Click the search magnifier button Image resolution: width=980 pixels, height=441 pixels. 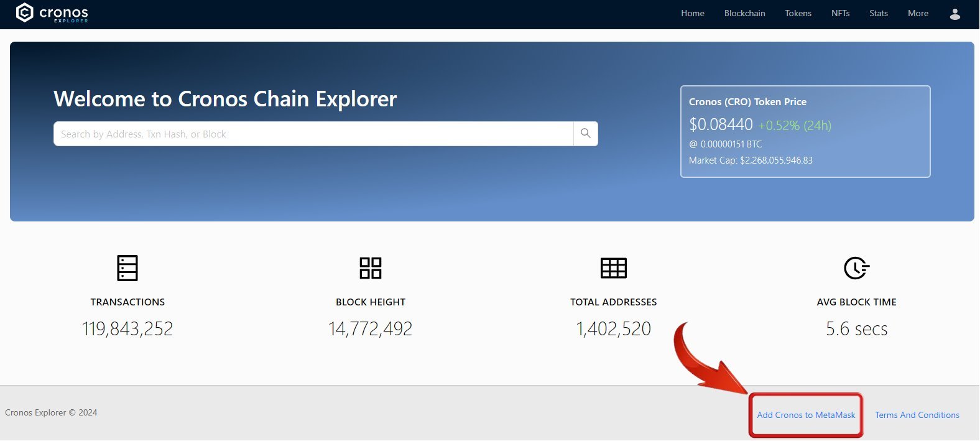pos(585,134)
